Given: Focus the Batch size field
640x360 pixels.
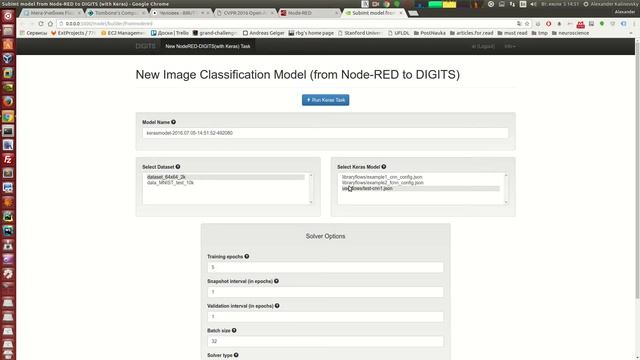Looking at the screenshot, I should 325,341.
